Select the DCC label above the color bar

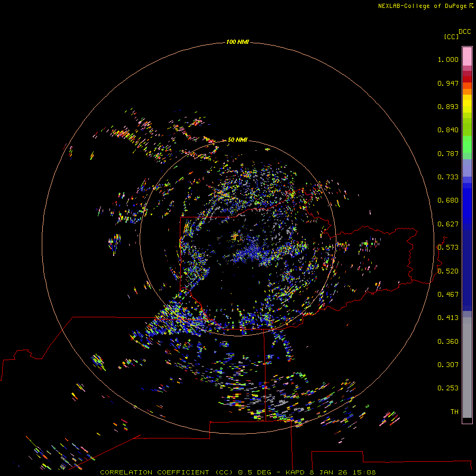[464, 32]
